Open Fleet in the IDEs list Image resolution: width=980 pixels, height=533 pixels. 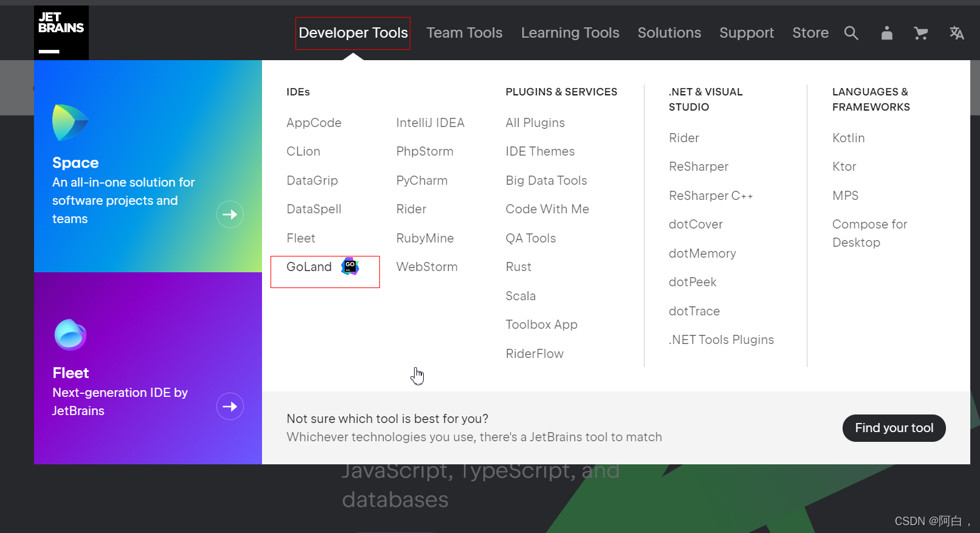click(301, 238)
